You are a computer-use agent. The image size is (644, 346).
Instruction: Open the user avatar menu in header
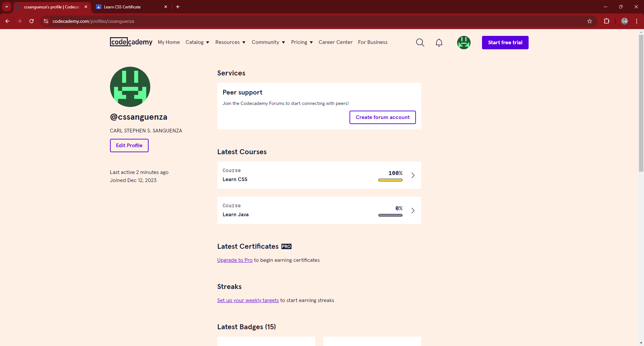[464, 43]
